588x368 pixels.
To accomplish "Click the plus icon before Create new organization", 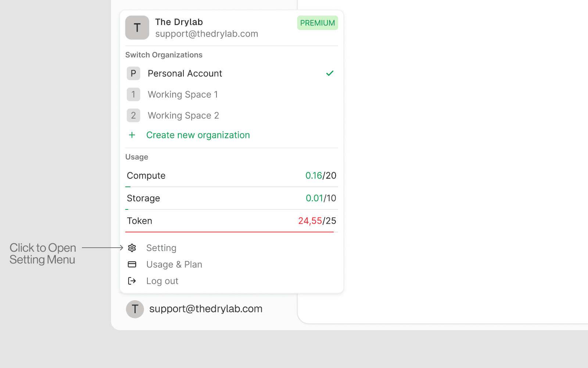I will tap(132, 135).
